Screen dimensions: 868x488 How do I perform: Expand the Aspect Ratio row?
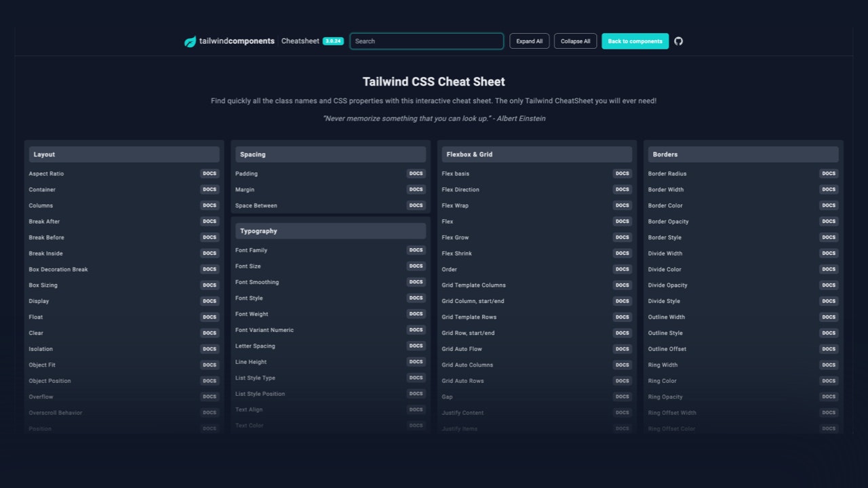[123, 174]
